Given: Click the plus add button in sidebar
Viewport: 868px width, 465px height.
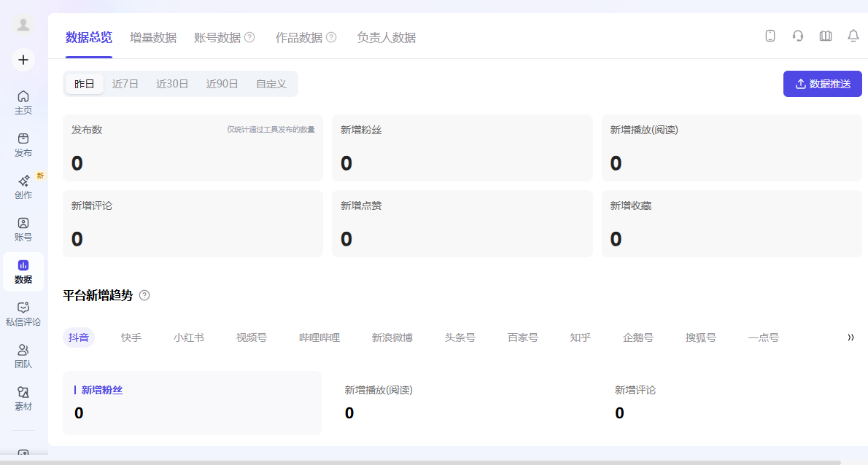Looking at the screenshot, I should 23,60.
